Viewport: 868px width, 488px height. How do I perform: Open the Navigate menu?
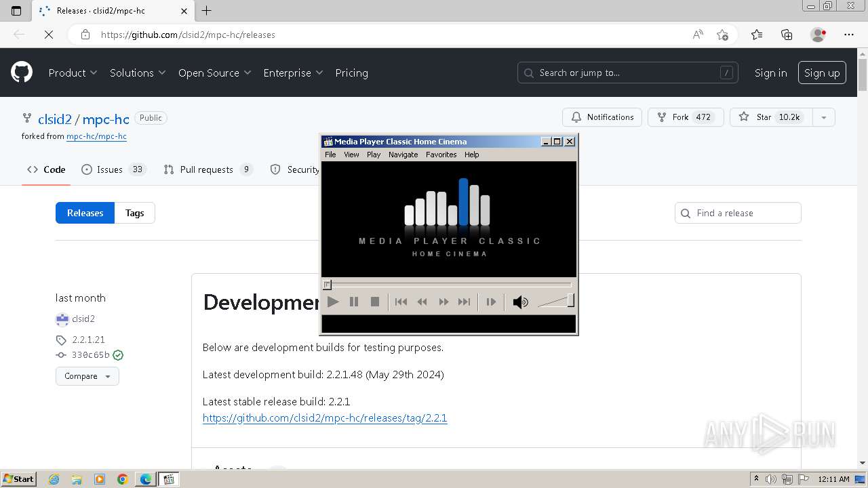pyautogui.click(x=403, y=155)
